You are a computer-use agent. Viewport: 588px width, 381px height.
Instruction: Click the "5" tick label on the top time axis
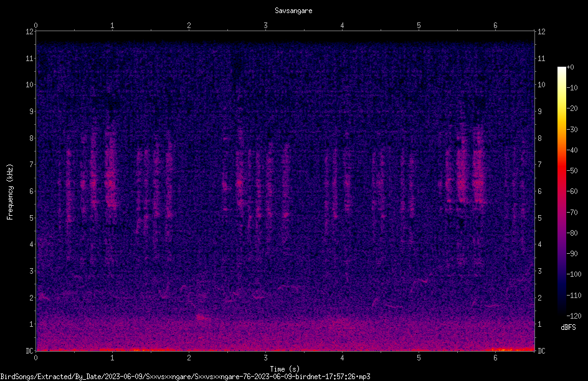(419, 26)
